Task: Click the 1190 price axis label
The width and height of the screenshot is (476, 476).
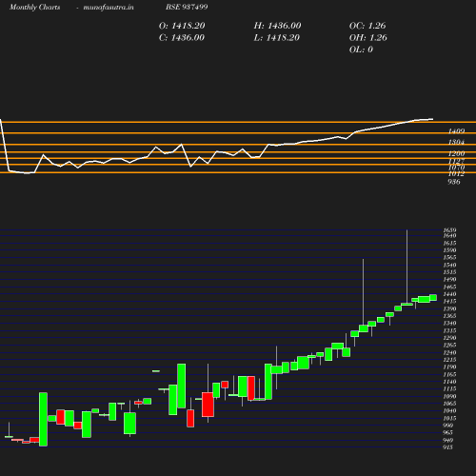Action: pos(450,367)
